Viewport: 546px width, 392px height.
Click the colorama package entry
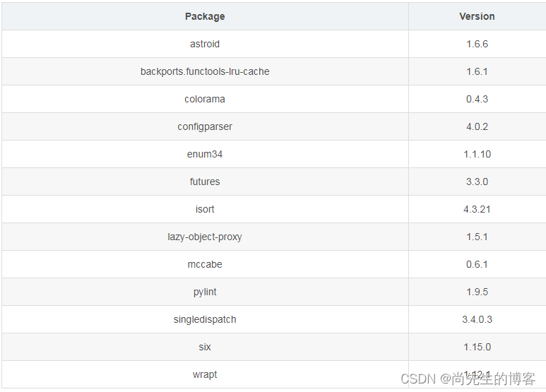205,99
